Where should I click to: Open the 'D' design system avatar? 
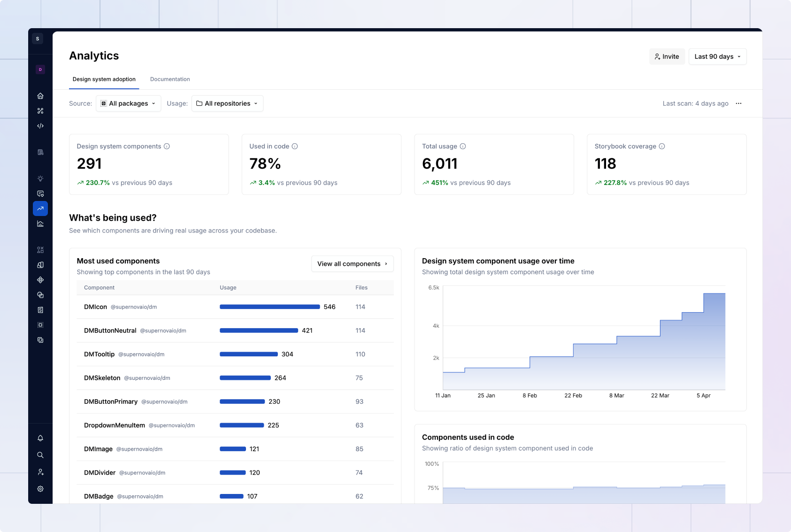[x=40, y=69]
